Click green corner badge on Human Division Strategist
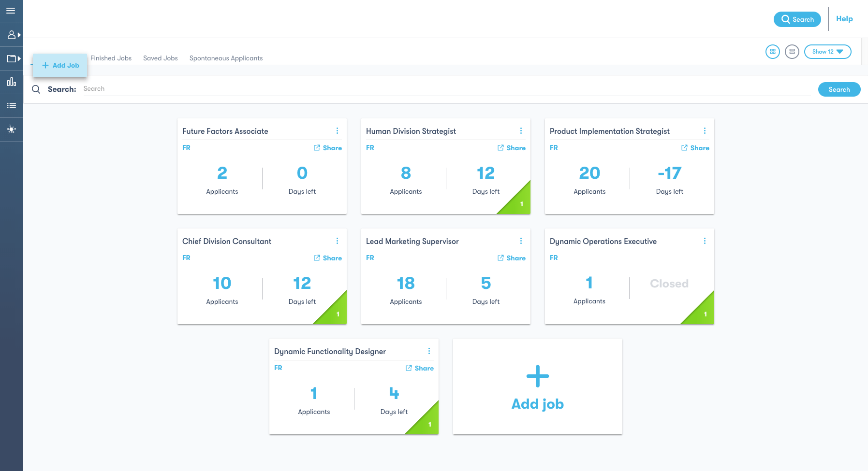This screenshot has height=471, width=868. point(519,202)
